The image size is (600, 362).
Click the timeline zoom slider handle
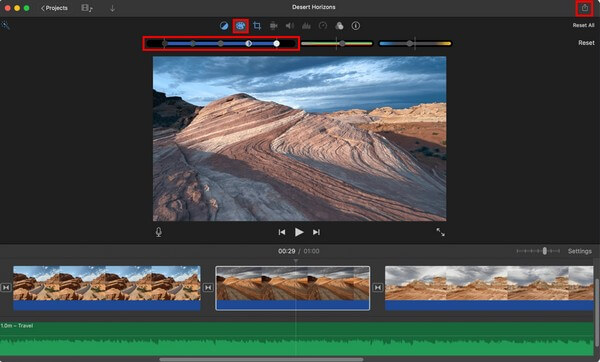(545, 251)
